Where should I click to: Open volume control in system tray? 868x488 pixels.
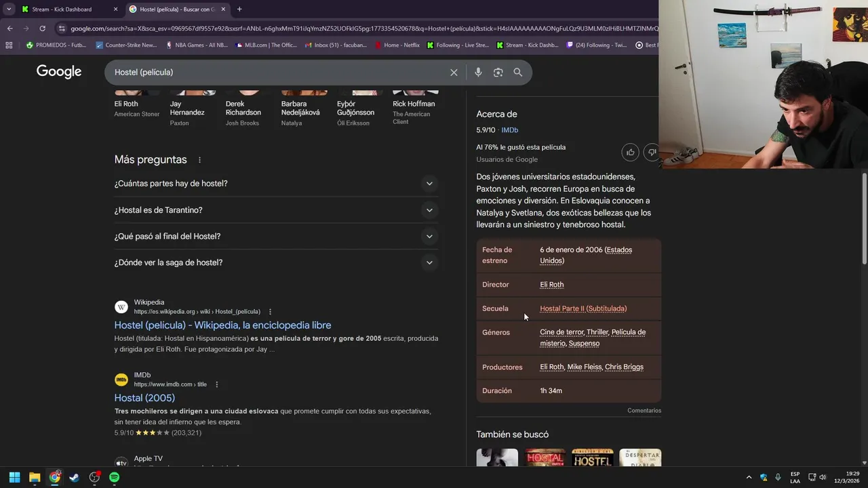tap(823, 477)
